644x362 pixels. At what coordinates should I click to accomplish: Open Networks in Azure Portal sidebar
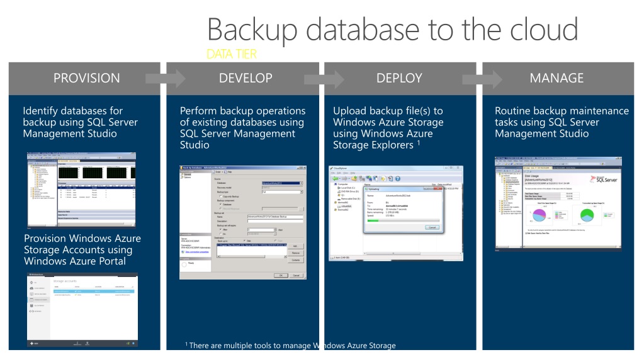pos(36,311)
